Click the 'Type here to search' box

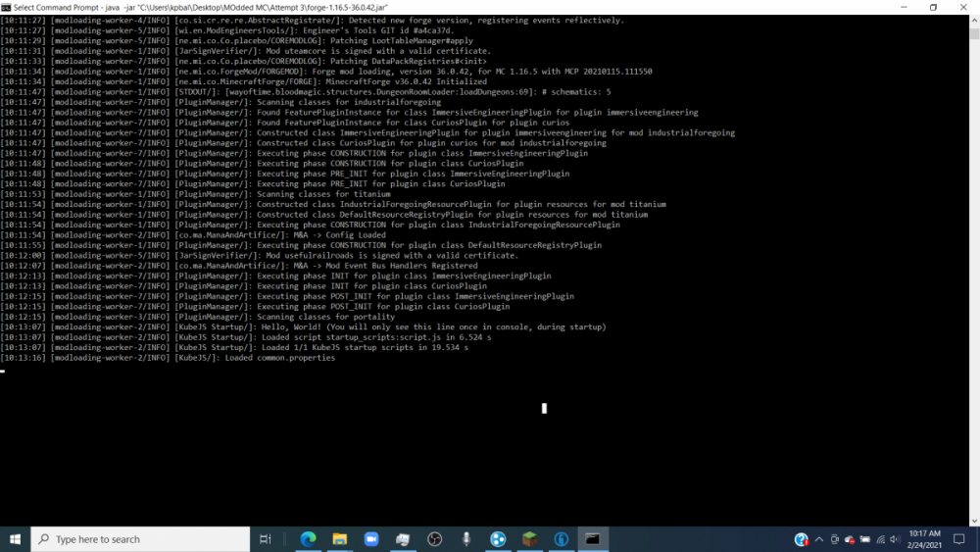(x=140, y=539)
